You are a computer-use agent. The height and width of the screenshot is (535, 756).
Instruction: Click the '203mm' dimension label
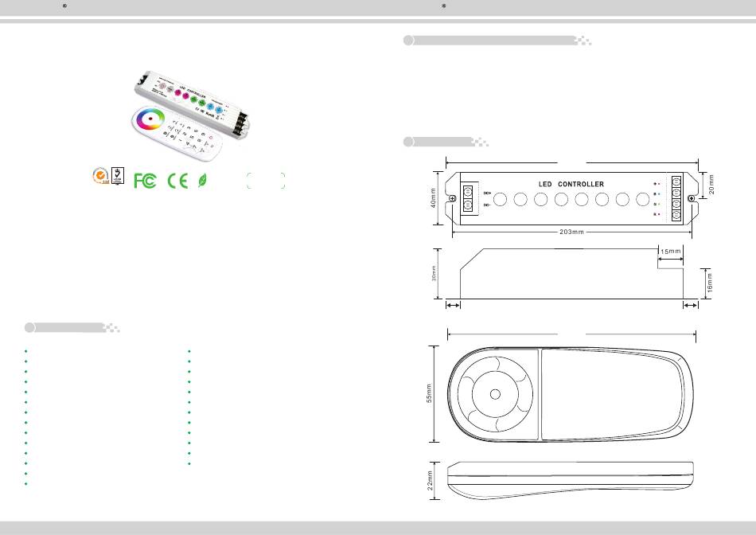[x=571, y=232]
